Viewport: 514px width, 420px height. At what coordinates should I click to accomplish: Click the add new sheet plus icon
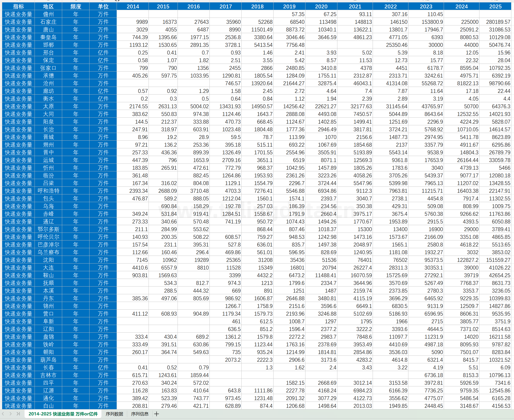(156, 414)
